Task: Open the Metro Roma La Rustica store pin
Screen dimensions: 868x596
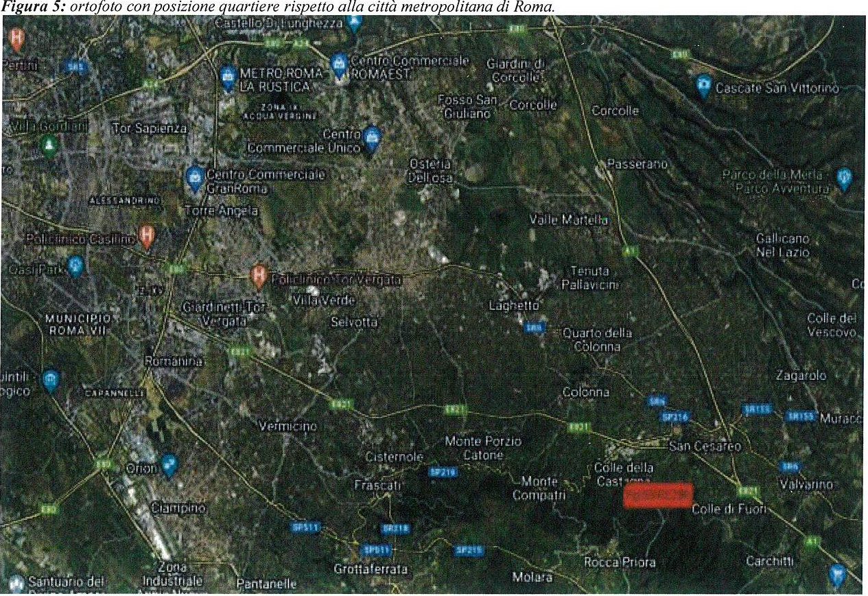Action: 228,78
